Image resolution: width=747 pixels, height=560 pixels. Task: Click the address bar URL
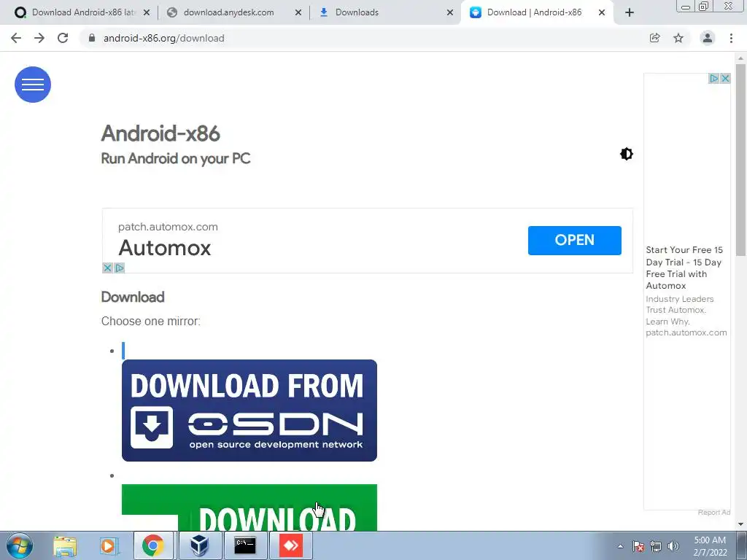tap(163, 38)
